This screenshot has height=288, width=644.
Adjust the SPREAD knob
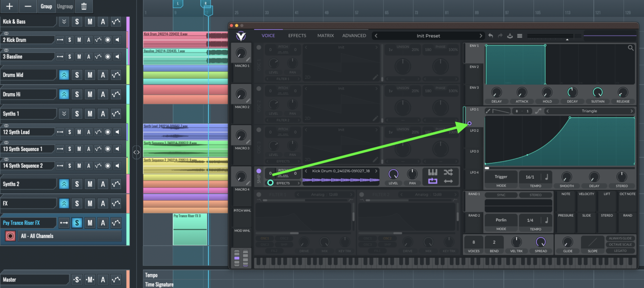coord(541,242)
